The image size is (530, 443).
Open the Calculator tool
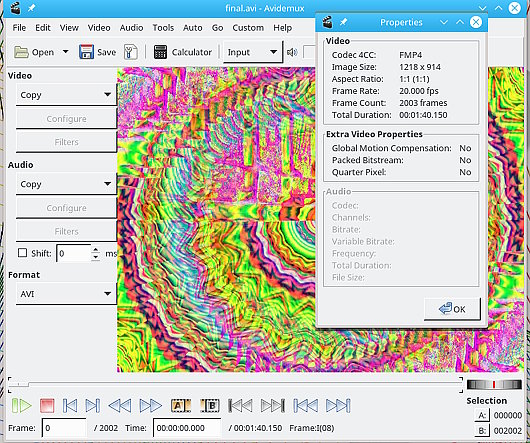(183, 52)
